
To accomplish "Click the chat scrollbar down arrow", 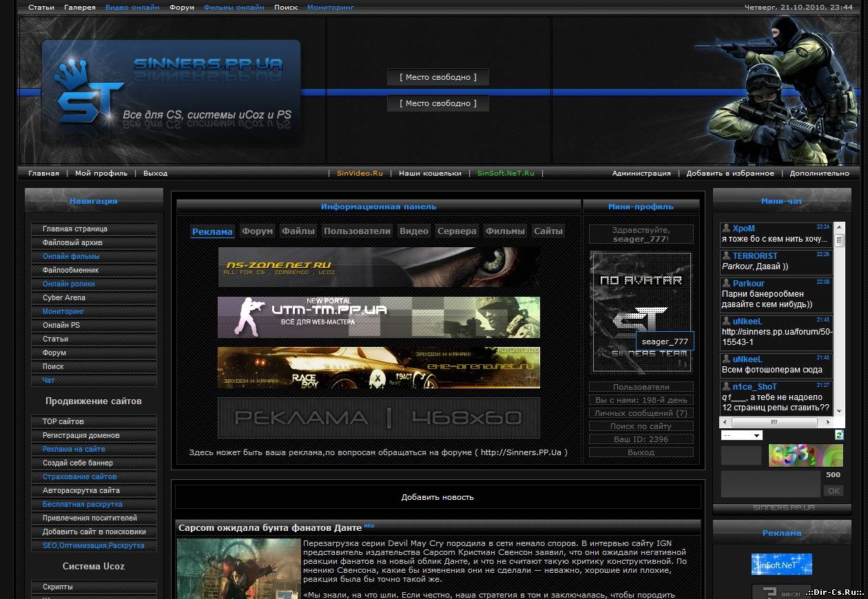I will tap(839, 411).
